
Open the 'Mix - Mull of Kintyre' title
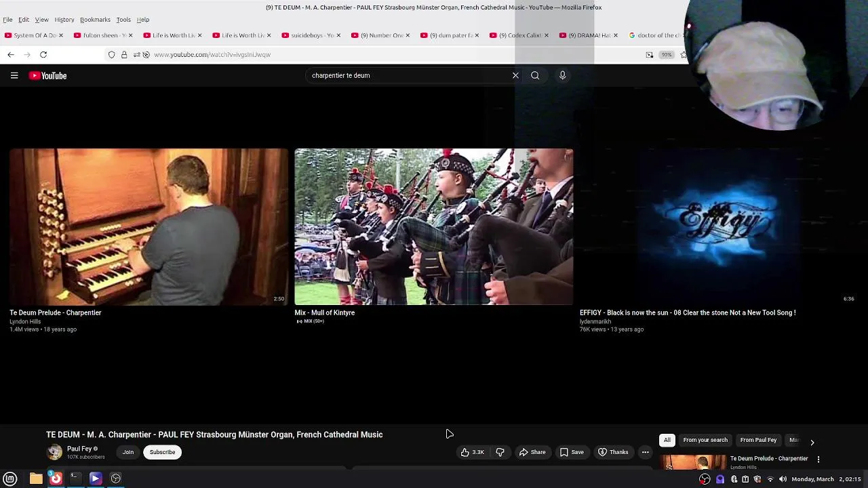(x=325, y=312)
